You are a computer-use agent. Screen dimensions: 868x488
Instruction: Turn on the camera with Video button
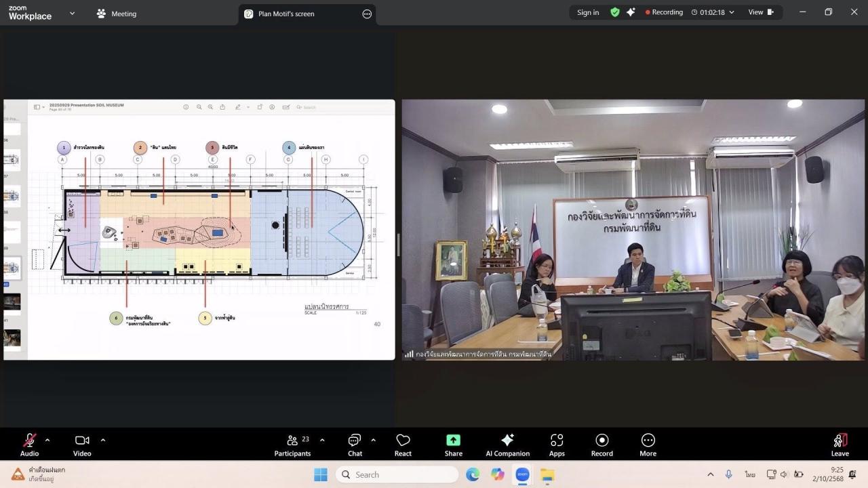82,445
